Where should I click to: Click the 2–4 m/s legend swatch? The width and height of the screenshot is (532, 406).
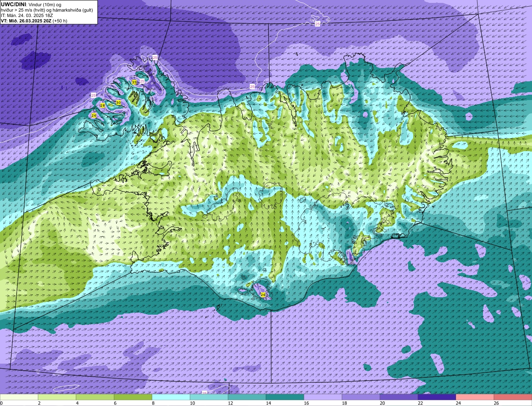coord(57,397)
